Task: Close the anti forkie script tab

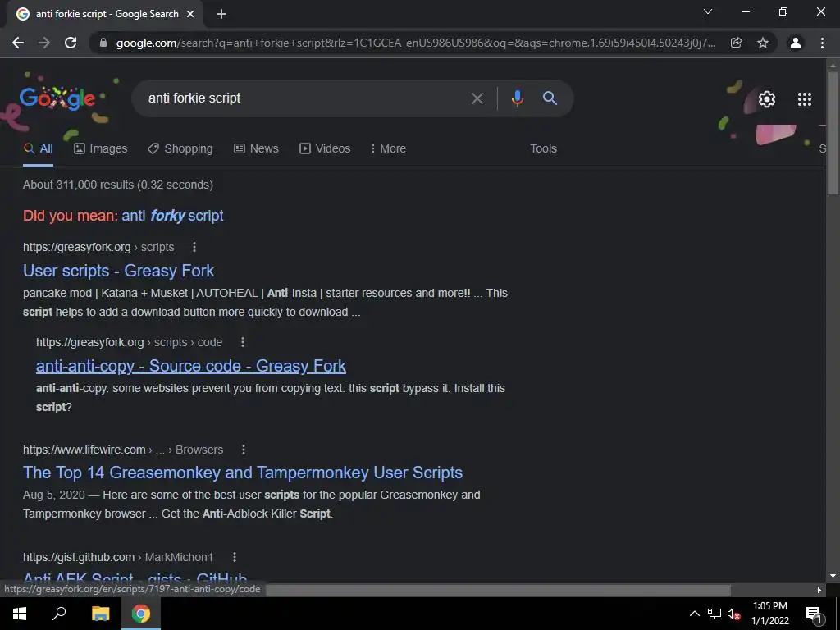Action: point(190,15)
